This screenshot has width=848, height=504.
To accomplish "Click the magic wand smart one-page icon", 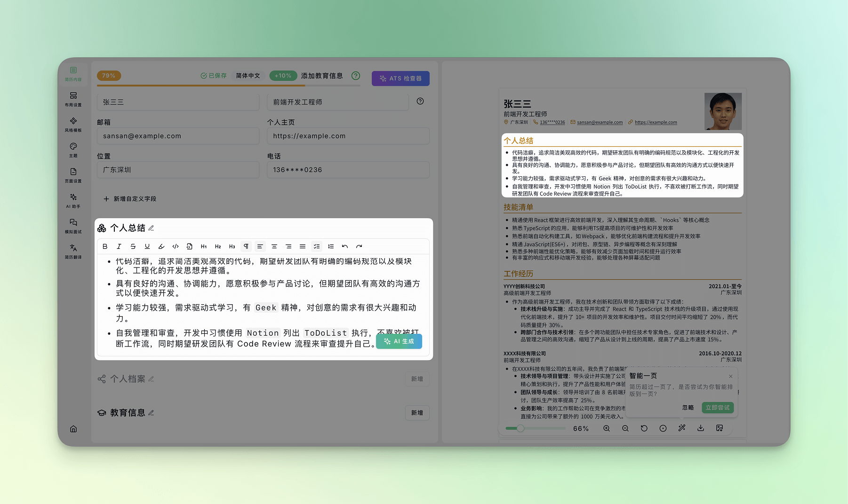I will point(682,428).
